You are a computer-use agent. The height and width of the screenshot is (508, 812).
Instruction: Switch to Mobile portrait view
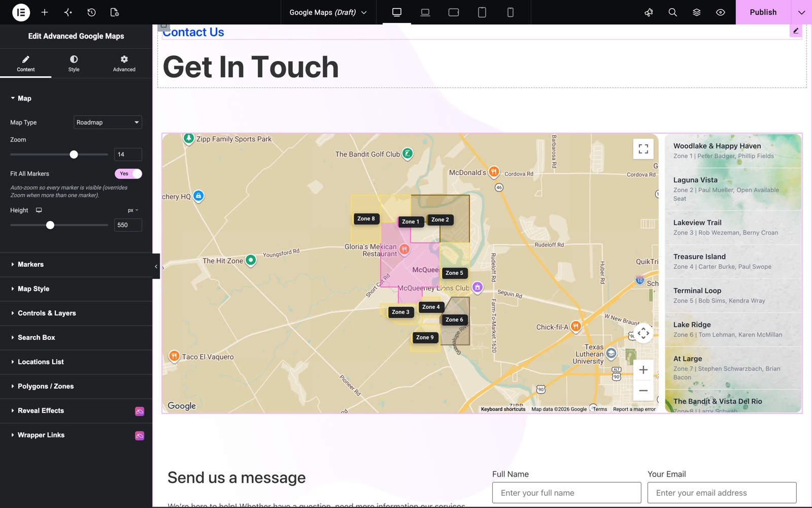pos(511,12)
